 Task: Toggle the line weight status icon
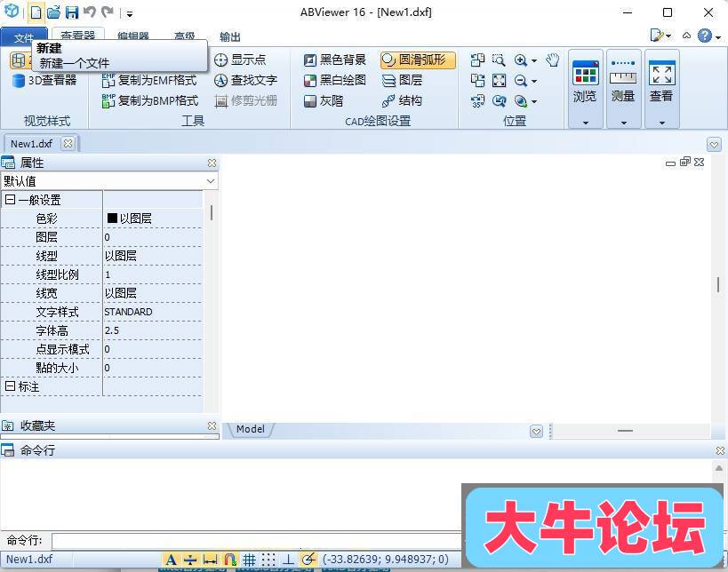coord(190,560)
